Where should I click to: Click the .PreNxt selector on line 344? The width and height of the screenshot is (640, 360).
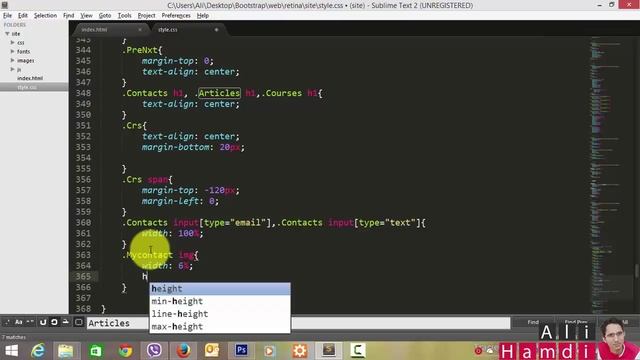click(140, 50)
